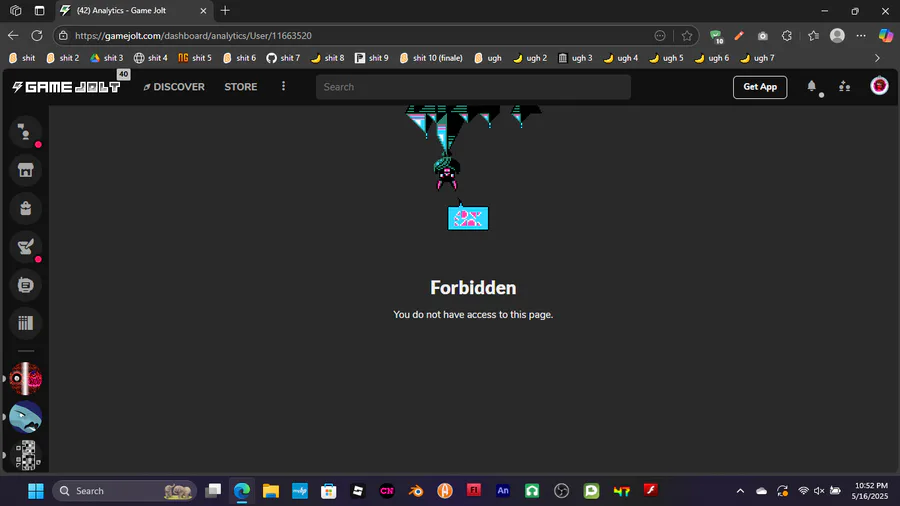This screenshot has width=900, height=506.
Task: Open the green extension icon with badge 10
Action: click(715, 36)
